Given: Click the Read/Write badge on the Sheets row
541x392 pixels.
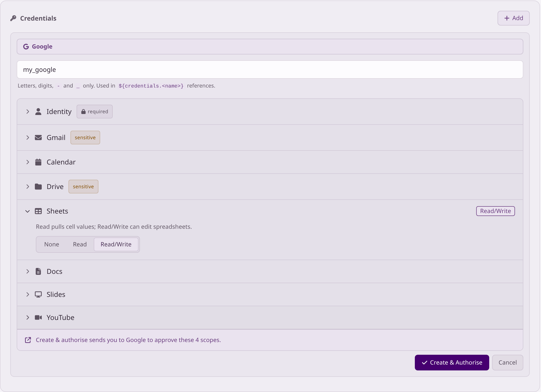Looking at the screenshot, I should click(x=496, y=211).
